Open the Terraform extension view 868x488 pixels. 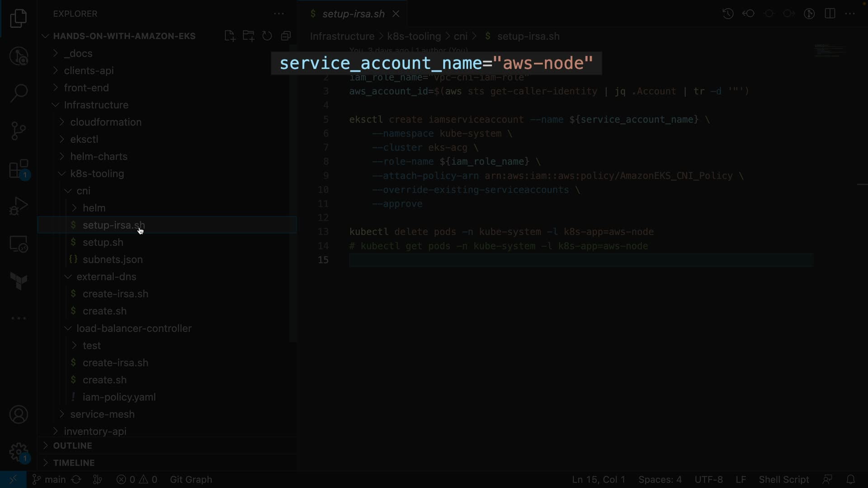19,281
